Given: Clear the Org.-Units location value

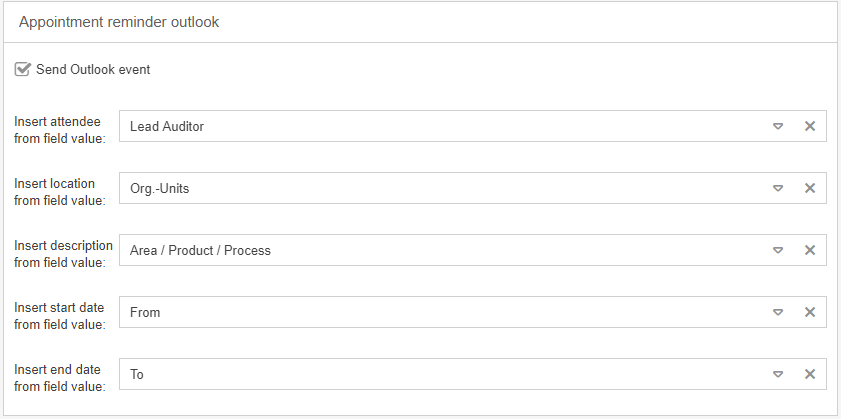Looking at the screenshot, I should (x=810, y=188).
